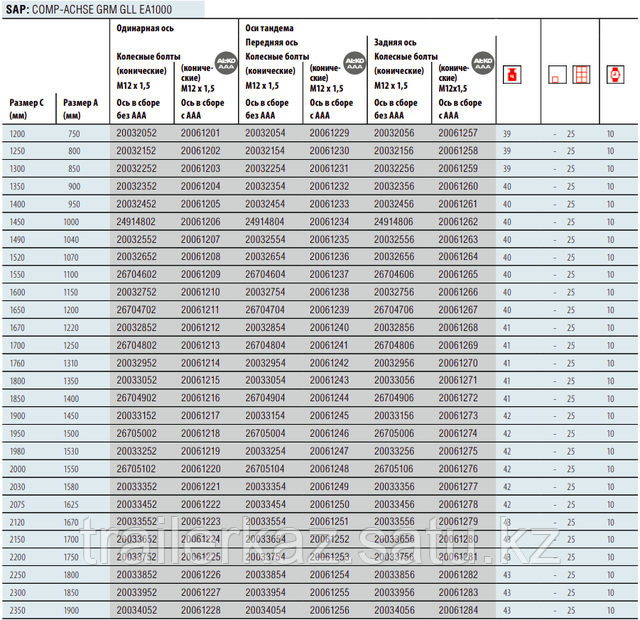Click size C value 1980
This screenshot has width=640, height=620.
[17, 451]
